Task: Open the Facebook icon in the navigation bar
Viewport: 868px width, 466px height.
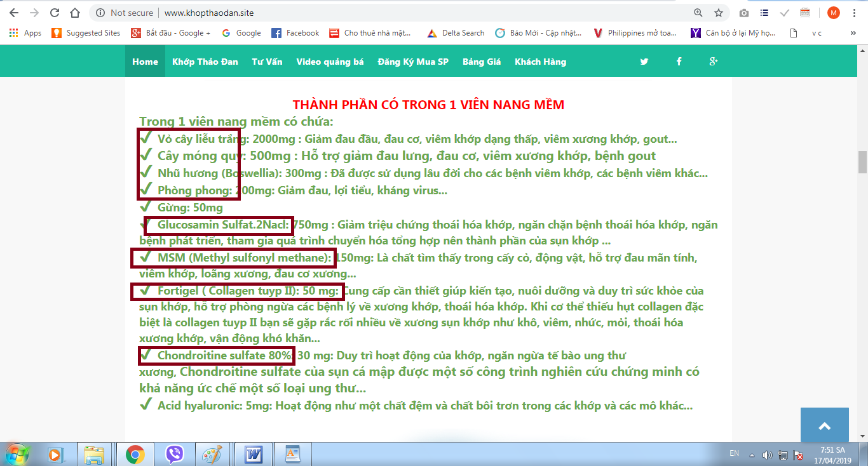Action: 679,62
